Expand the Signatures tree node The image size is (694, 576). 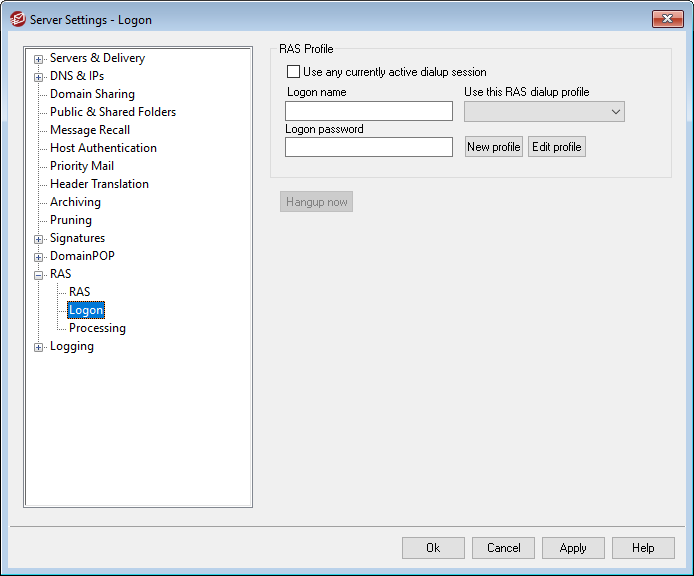39,239
